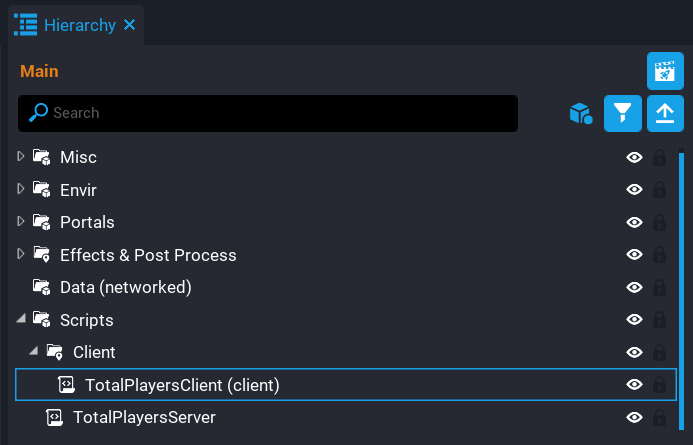This screenshot has width=693, height=445.
Task: Close the Hierarchy tab
Action: [x=129, y=25]
